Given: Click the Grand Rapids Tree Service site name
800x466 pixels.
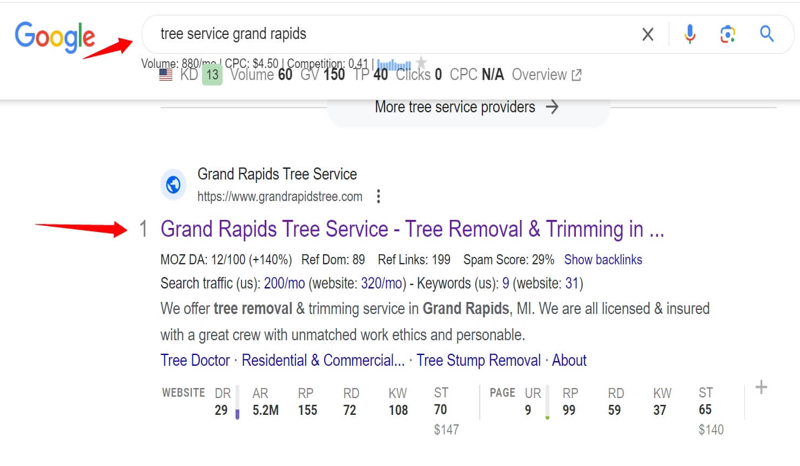Looking at the screenshot, I should click(277, 175).
